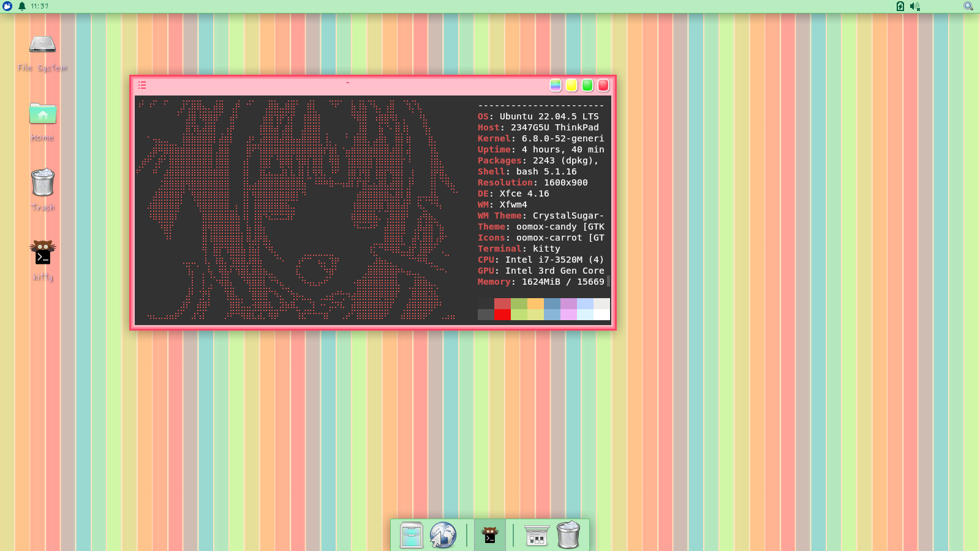
Task: Click the light purple terminal color block
Action: click(x=568, y=315)
